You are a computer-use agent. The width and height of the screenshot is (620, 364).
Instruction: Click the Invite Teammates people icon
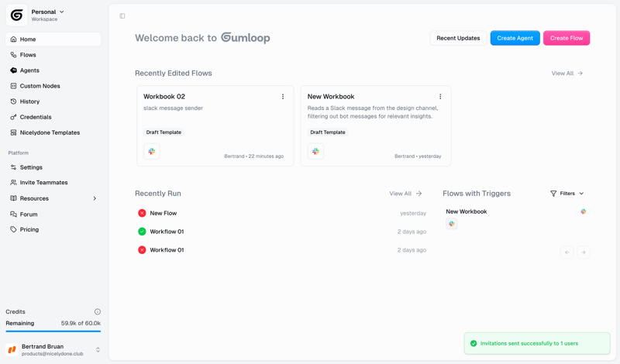pos(13,182)
